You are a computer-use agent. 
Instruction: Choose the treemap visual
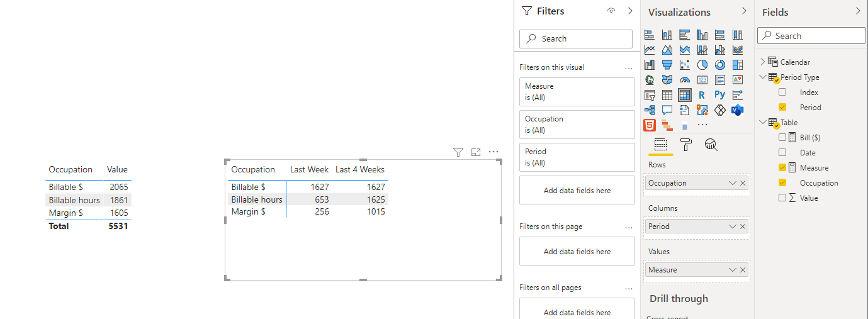[738, 65]
